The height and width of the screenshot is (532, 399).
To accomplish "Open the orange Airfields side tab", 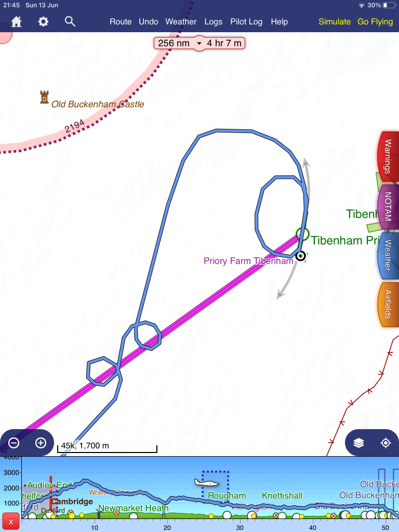I will (x=387, y=304).
